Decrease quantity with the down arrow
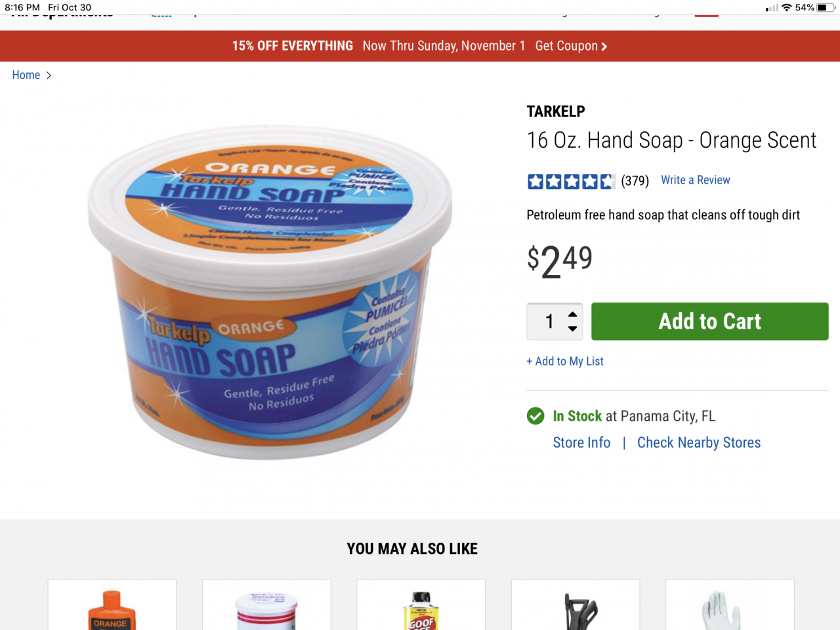 572,329
